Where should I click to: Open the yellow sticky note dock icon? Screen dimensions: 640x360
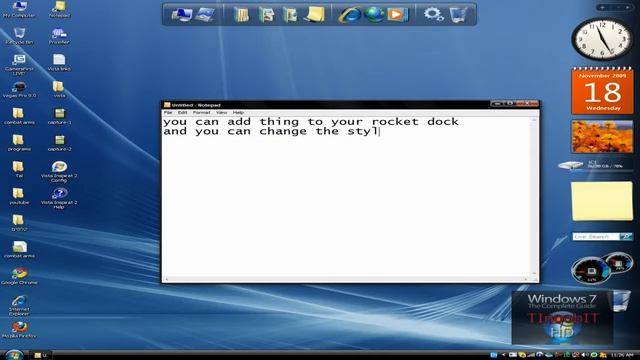click(x=315, y=15)
